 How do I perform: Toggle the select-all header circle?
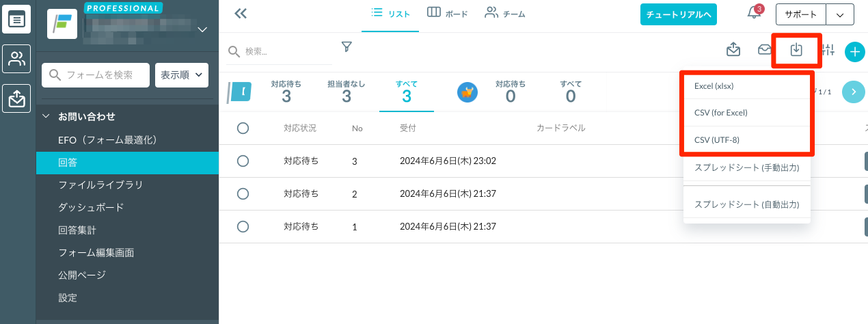pyautogui.click(x=243, y=128)
